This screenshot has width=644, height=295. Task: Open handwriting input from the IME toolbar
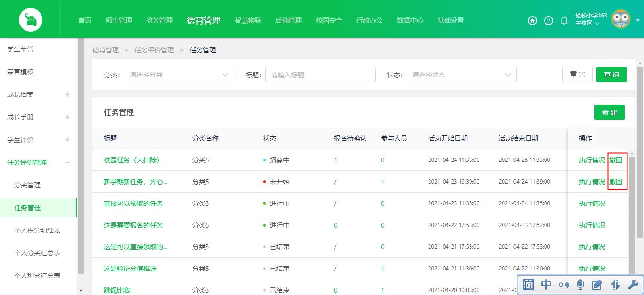(597, 285)
